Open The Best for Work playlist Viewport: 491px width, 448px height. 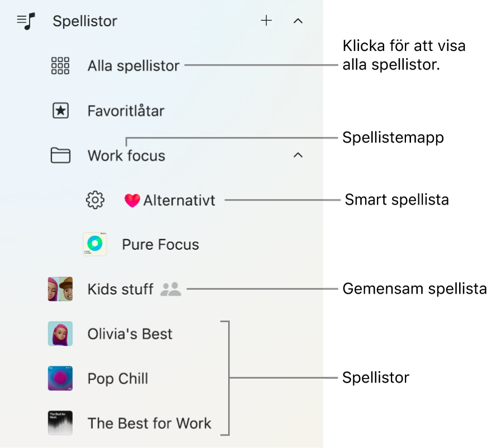click(x=149, y=423)
